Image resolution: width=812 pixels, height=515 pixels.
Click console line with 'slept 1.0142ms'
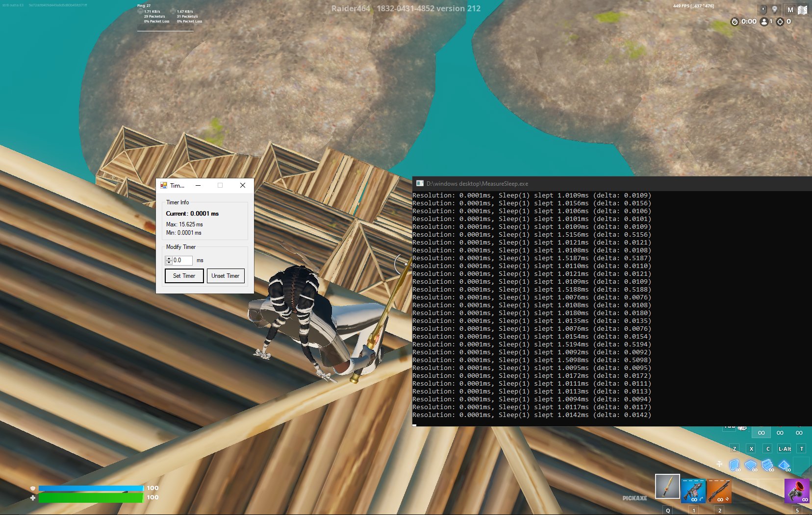click(x=532, y=415)
